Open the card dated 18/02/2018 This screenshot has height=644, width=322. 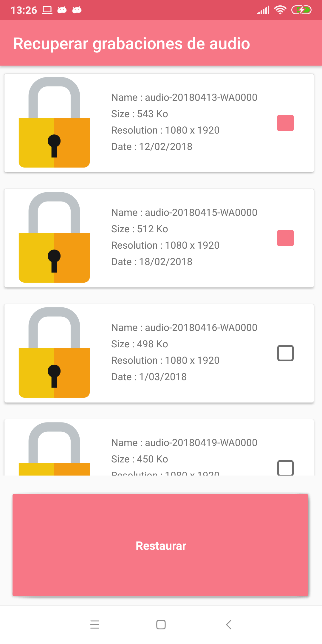159,238
